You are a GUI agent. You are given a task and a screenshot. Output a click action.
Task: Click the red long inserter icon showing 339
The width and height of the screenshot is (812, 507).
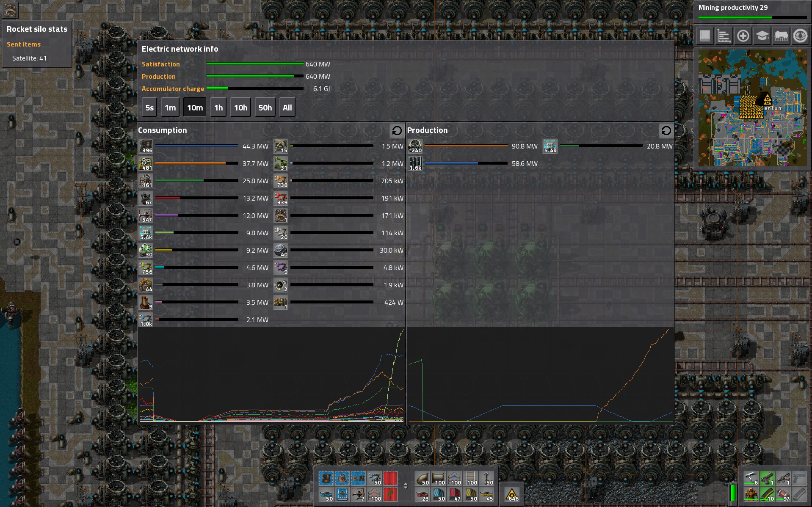281,198
